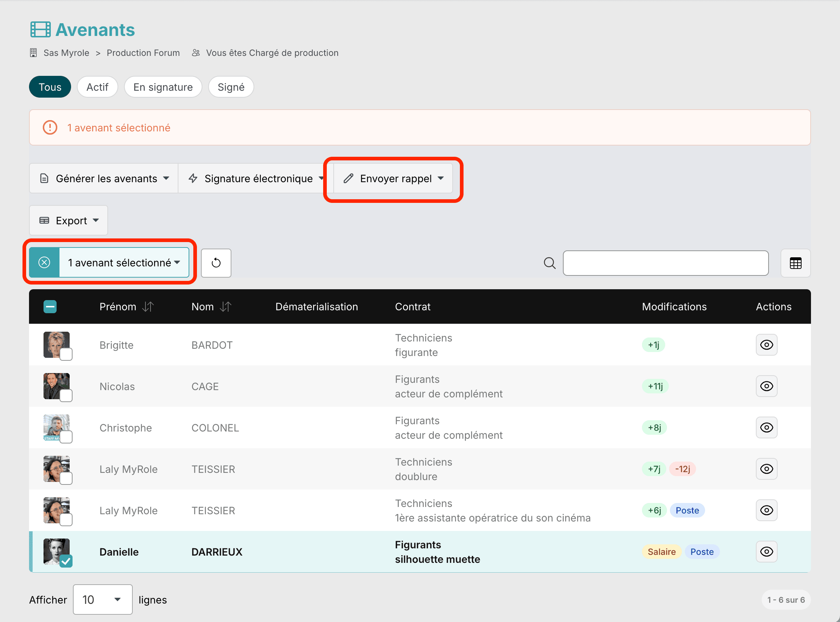Screen dimensions: 840x622
Task: View the doublure row's eye icon
Action: [767, 469]
